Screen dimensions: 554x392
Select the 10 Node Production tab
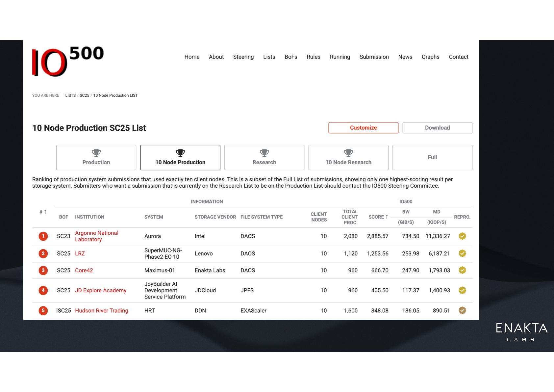click(180, 157)
